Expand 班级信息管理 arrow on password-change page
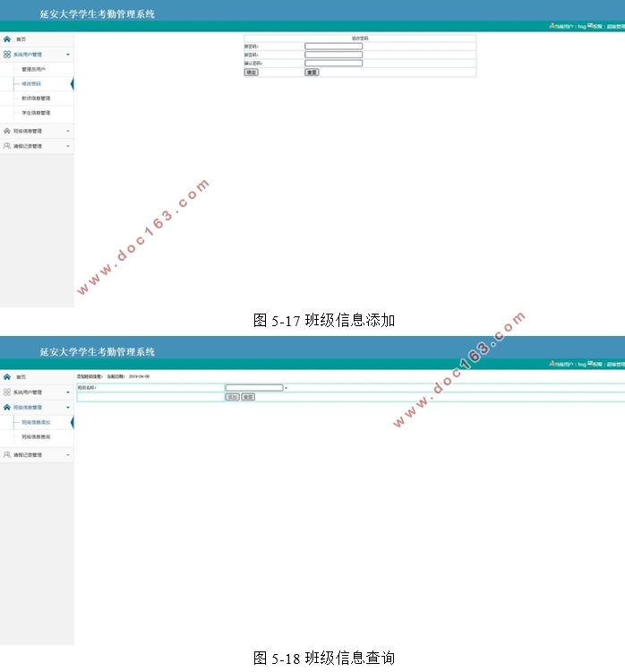This screenshot has height=672, width=625. (x=68, y=131)
